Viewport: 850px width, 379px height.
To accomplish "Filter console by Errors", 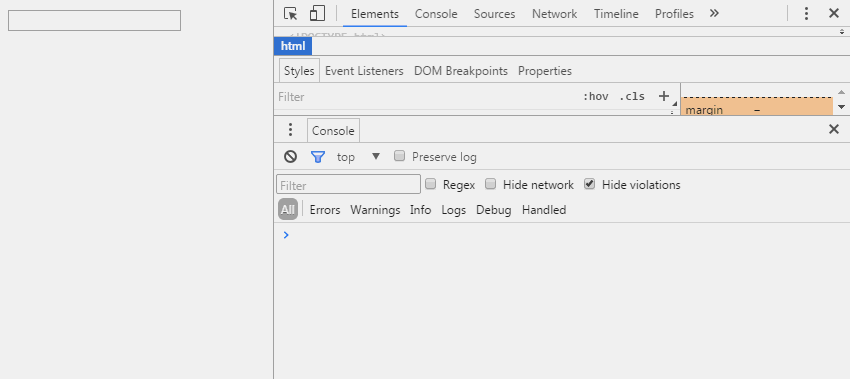I will (325, 210).
